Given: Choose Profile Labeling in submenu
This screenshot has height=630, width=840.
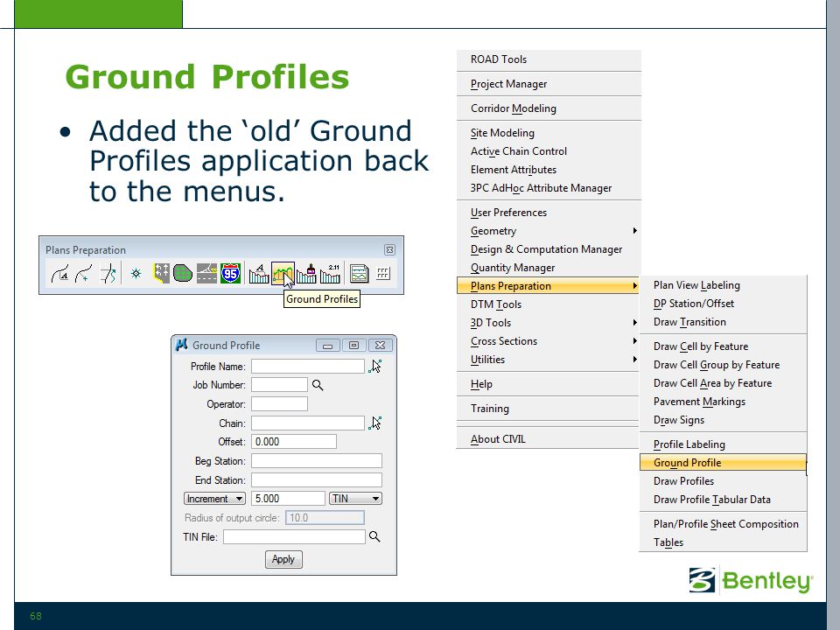Looking at the screenshot, I should point(724,444).
